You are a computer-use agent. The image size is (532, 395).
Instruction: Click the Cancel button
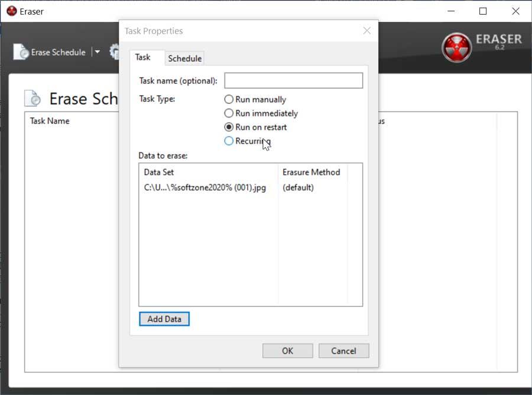click(343, 351)
